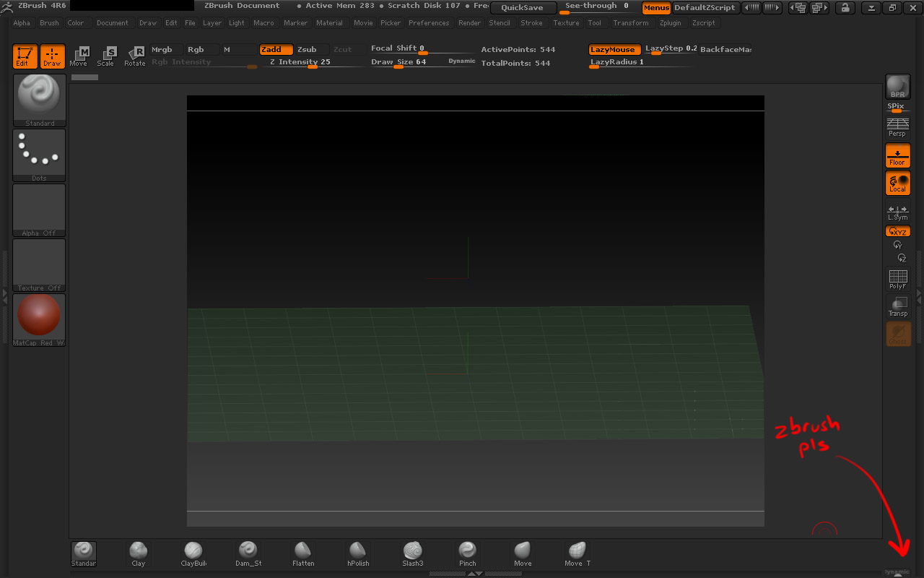Image resolution: width=924 pixels, height=578 pixels.
Task: Adjust the See-through slider
Action: click(x=597, y=7)
